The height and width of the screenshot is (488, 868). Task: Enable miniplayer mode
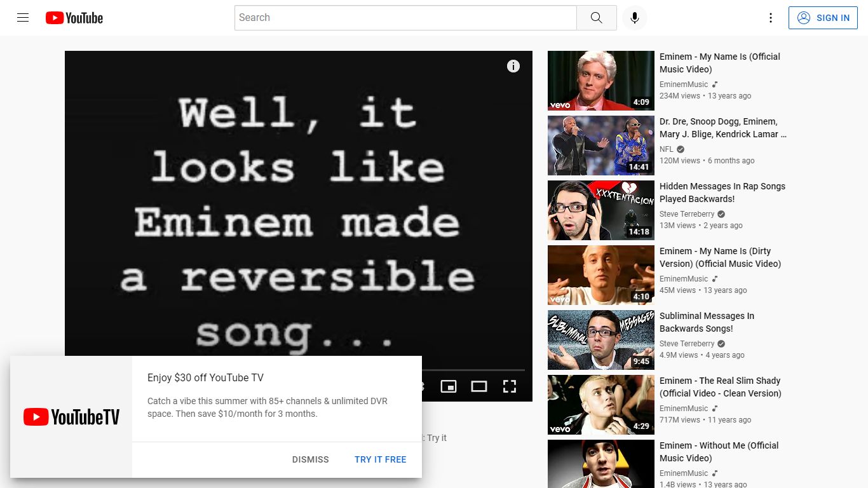point(449,386)
